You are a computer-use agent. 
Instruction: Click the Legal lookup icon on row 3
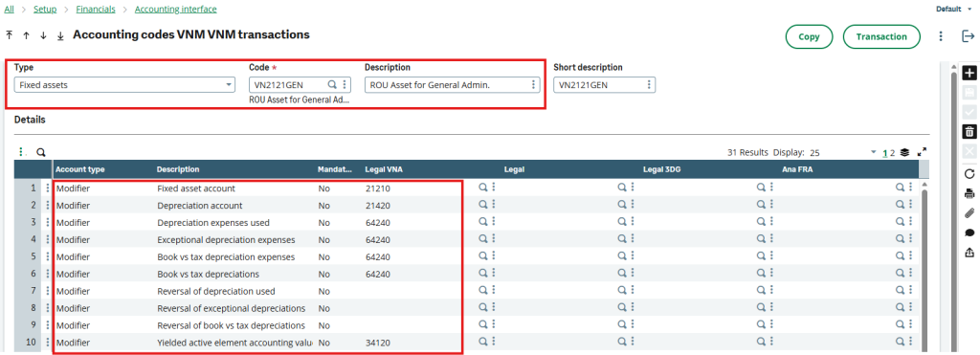coord(622,222)
